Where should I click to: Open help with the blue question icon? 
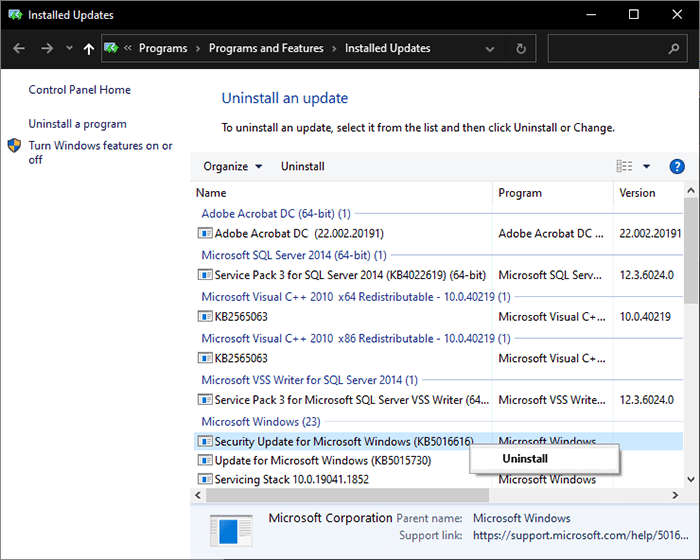[x=677, y=167]
